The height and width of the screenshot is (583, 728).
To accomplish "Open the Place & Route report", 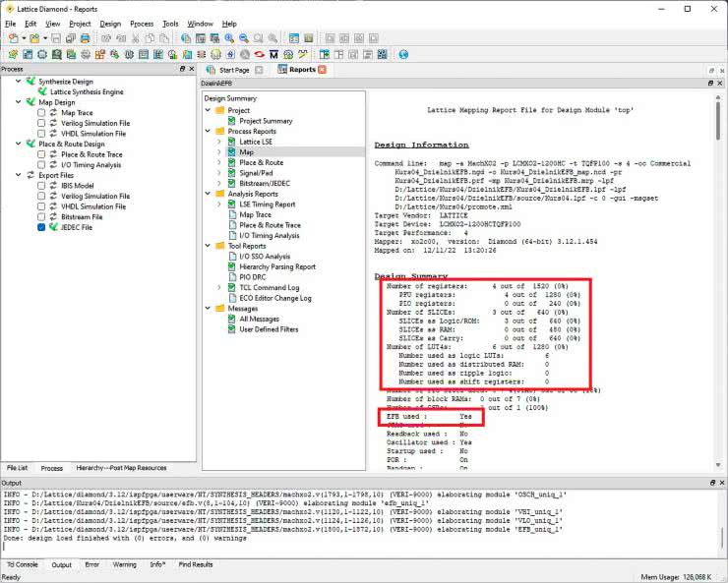I will pyautogui.click(x=261, y=163).
